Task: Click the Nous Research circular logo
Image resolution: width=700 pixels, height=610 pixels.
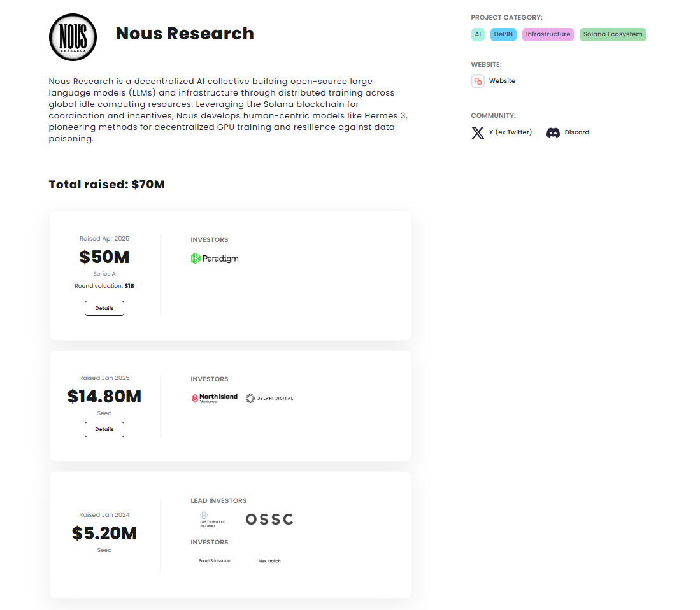Action: point(73,37)
